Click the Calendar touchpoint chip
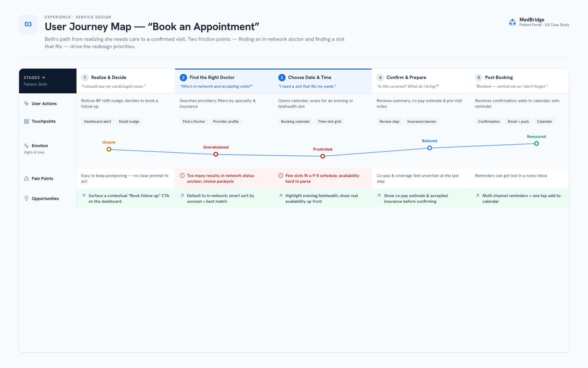Image resolution: width=588 pixels, height=368 pixels. [x=545, y=121]
